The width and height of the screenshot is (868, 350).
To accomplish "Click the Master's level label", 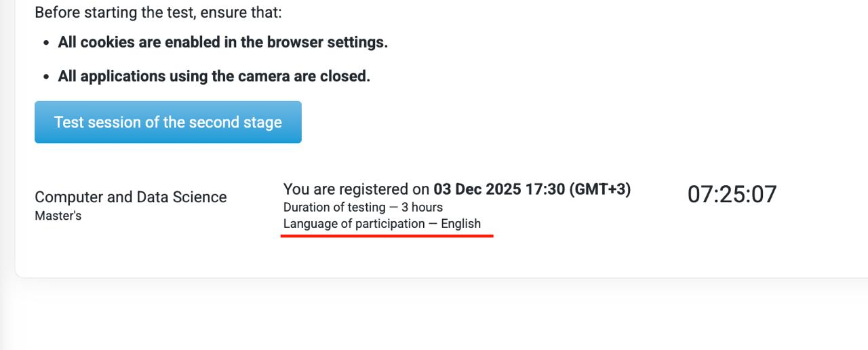I will [x=58, y=216].
